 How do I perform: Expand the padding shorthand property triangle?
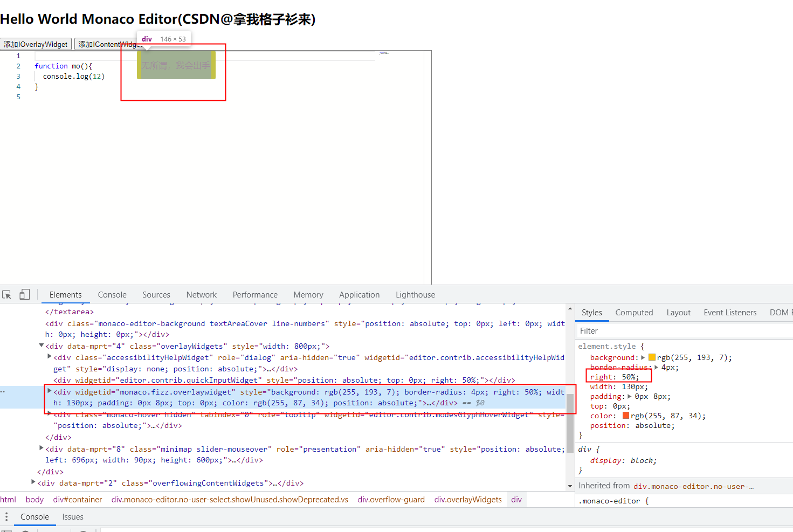[x=630, y=396]
